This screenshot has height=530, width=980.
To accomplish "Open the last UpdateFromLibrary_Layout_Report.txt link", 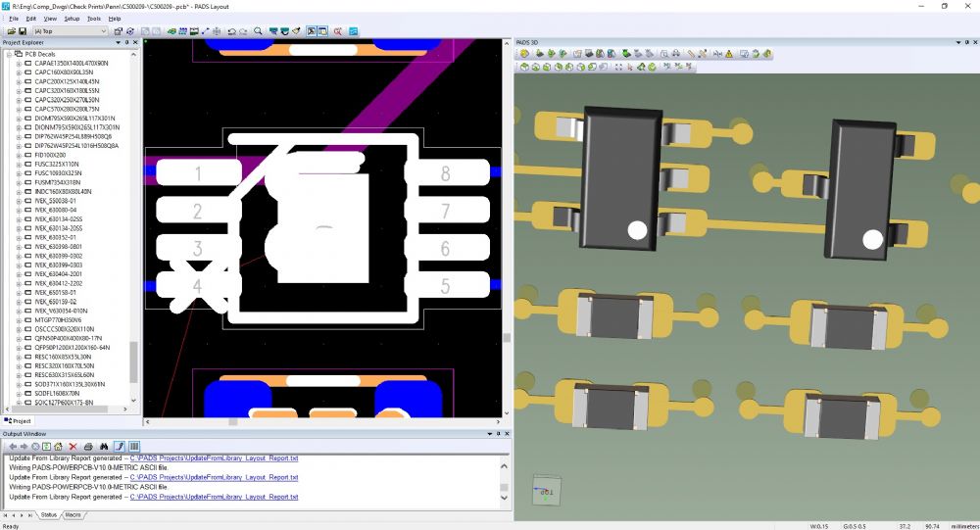I will click(x=214, y=497).
